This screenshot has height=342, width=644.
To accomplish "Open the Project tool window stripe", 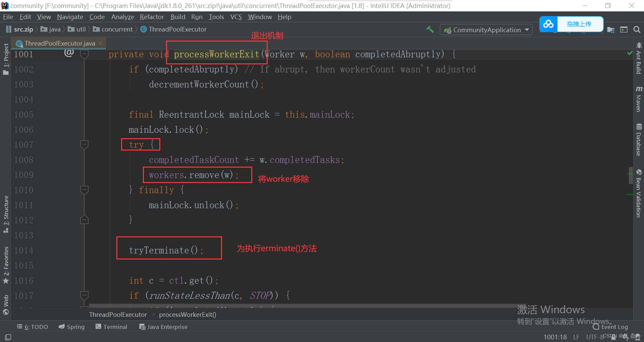I will (x=6, y=59).
